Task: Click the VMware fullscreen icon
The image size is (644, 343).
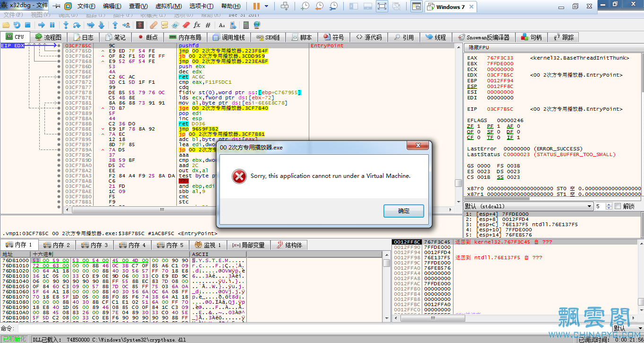Action: click(382, 6)
